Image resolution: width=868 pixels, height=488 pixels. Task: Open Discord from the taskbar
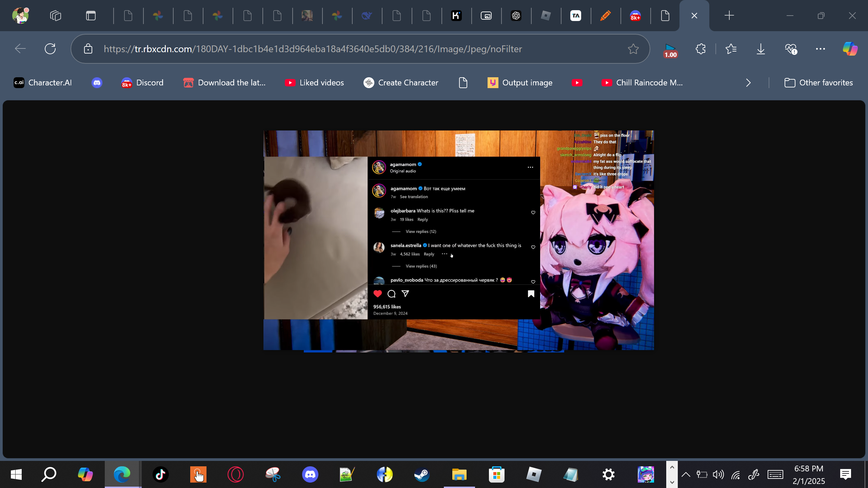coord(310,474)
